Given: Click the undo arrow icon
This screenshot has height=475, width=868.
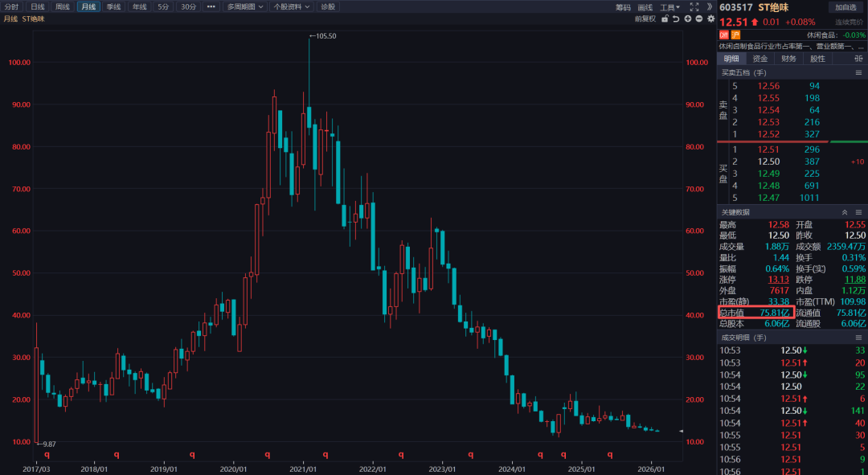Looking at the screenshot, I should click(676, 18).
